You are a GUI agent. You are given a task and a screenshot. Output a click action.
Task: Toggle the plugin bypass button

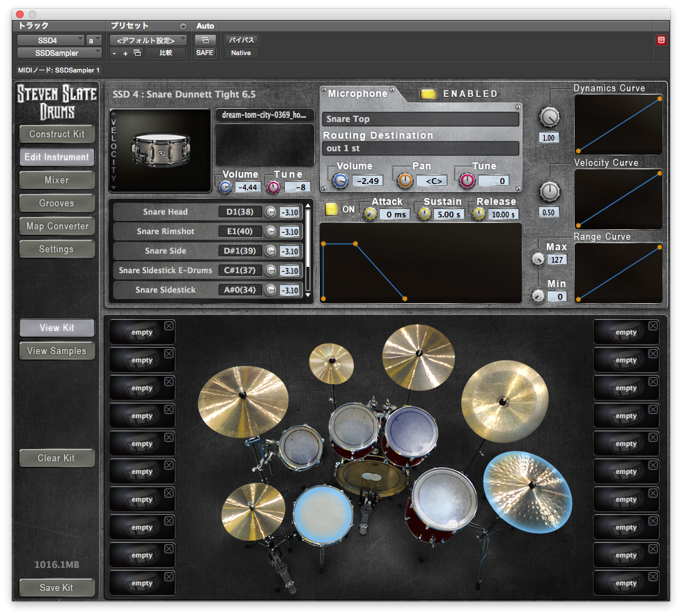242,40
